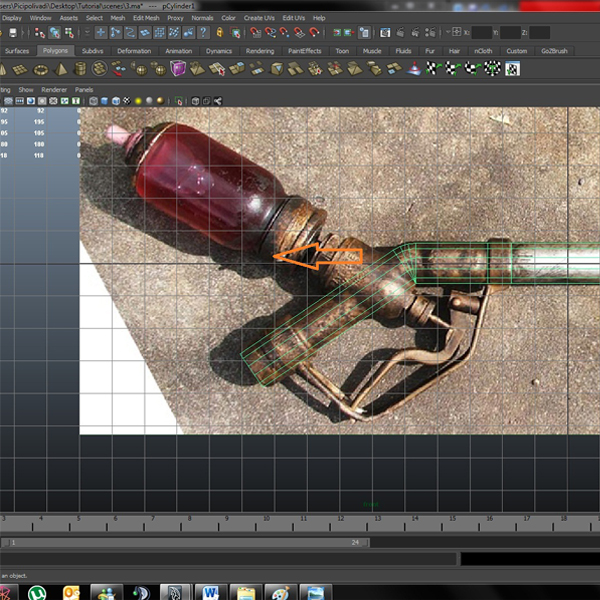Select the polygon torus shelf icon
Screen dimensions: 600x600
click(41, 69)
